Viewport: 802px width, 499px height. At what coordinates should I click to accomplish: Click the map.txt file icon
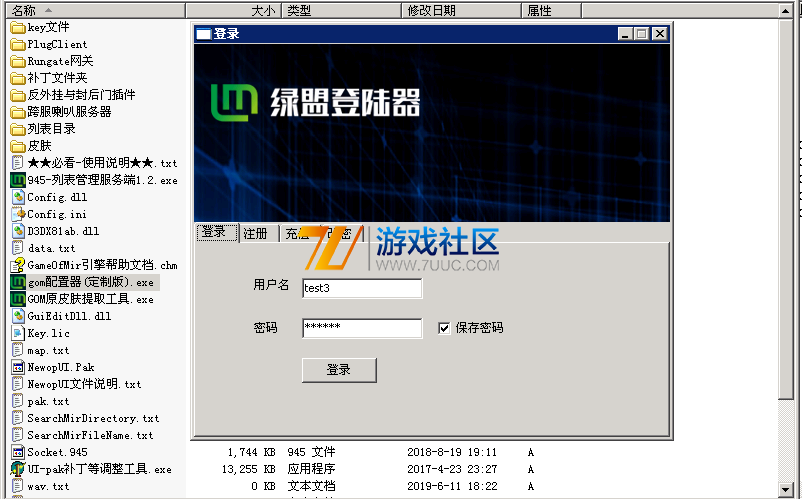pyautogui.click(x=18, y=350)
